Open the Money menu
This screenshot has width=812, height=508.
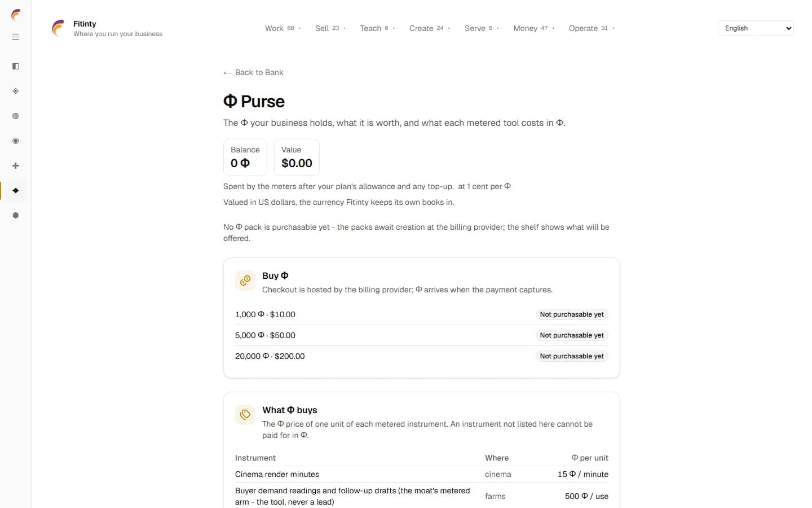(534, 28)
